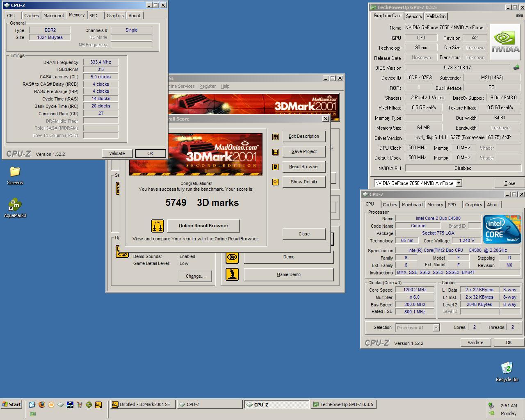Click the 3DMark2001 quick launch icon

98,404
